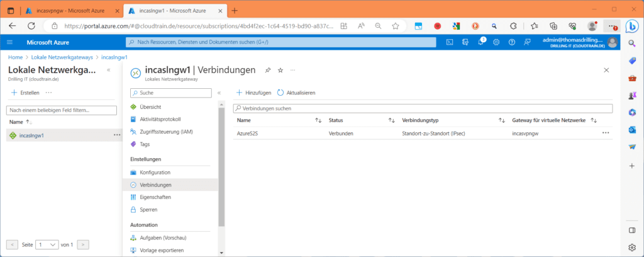Image resolution: width=644 pixels, height=257 pixels.
Task: Click the Aktualisieren refresh button
Action: point(296,93)
